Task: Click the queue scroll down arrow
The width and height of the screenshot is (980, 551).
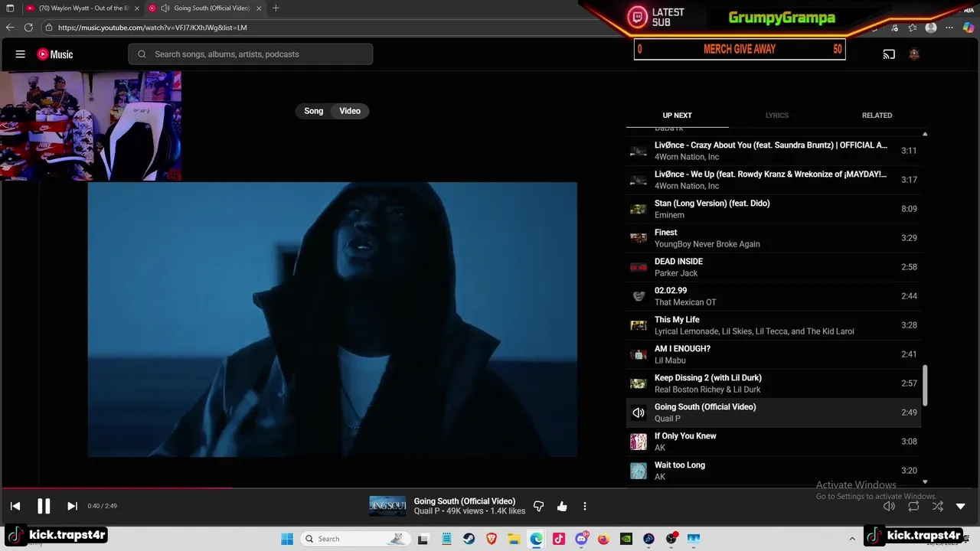Action: pyautogui.click(x=925, y=481)
